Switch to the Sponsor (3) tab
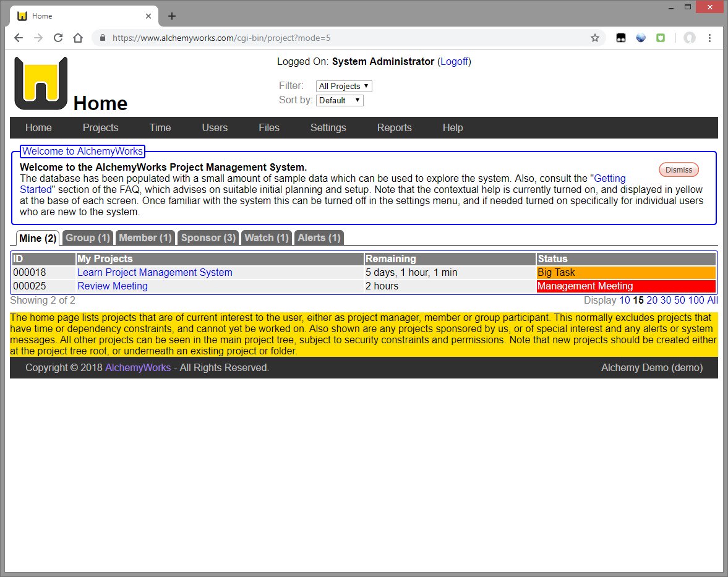This screenshot has width=728, height=577. point(208,237)
